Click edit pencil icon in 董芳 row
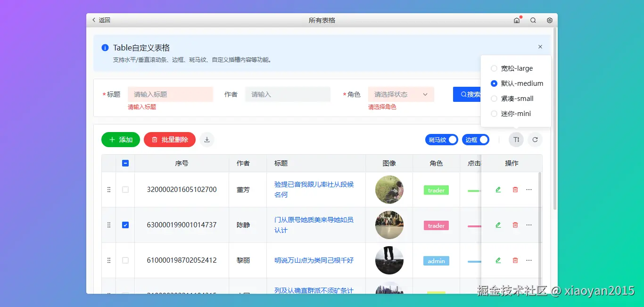 [498, 190]
